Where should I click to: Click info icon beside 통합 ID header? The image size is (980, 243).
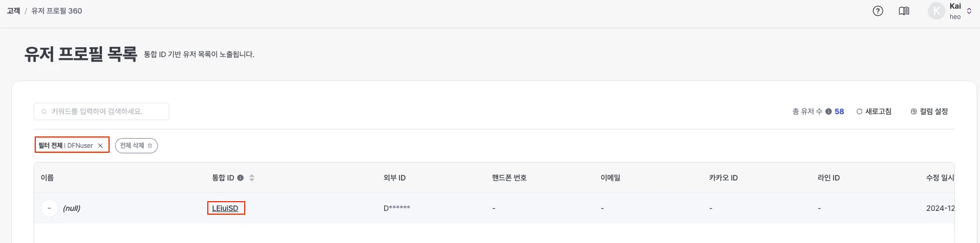click(240, 178)
